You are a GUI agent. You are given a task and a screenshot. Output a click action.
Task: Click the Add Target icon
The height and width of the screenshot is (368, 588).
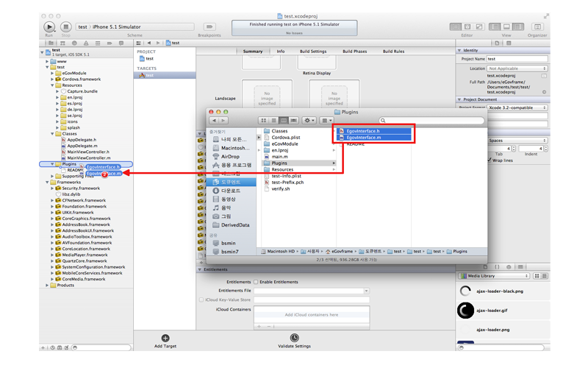coord(165,339)
